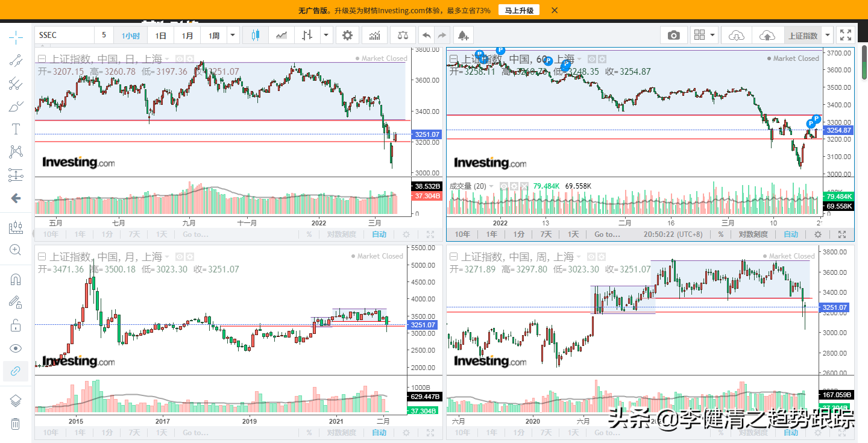
Task: Click the 马上升级 upgrade button
Action: pos(518,10)
